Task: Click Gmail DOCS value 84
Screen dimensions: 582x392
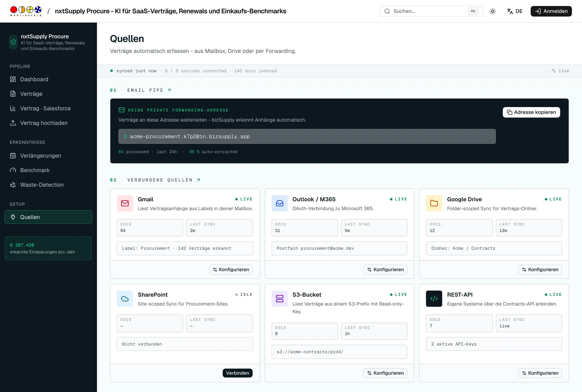Action: pyautogui.click(x=123, y=230)
